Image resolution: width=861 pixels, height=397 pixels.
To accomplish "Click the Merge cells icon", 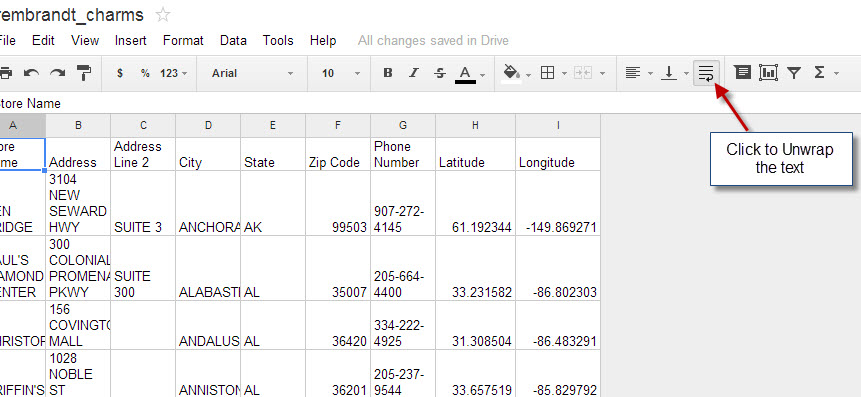I will (x=583, y=72).
